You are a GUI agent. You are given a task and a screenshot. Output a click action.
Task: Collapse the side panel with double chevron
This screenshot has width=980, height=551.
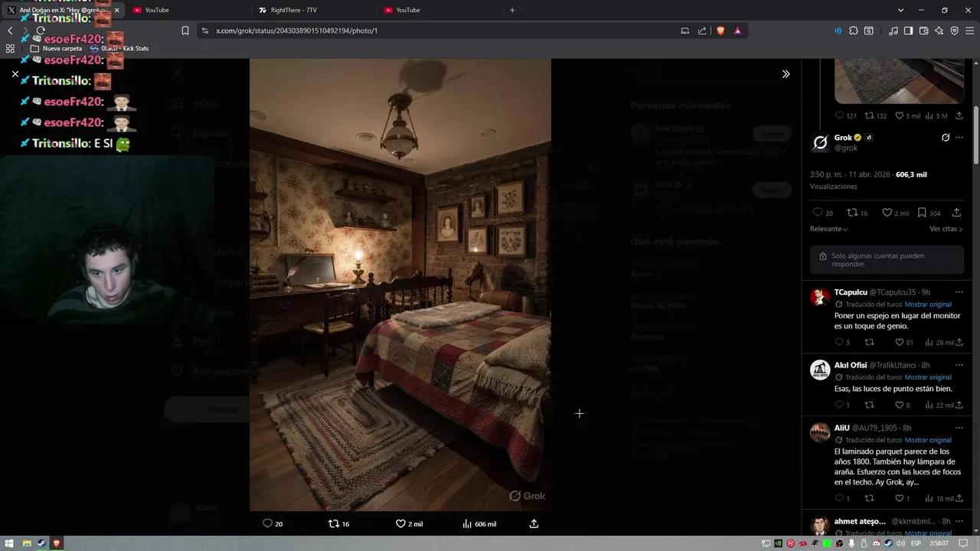pyautogui.click(x=786, y=74)
